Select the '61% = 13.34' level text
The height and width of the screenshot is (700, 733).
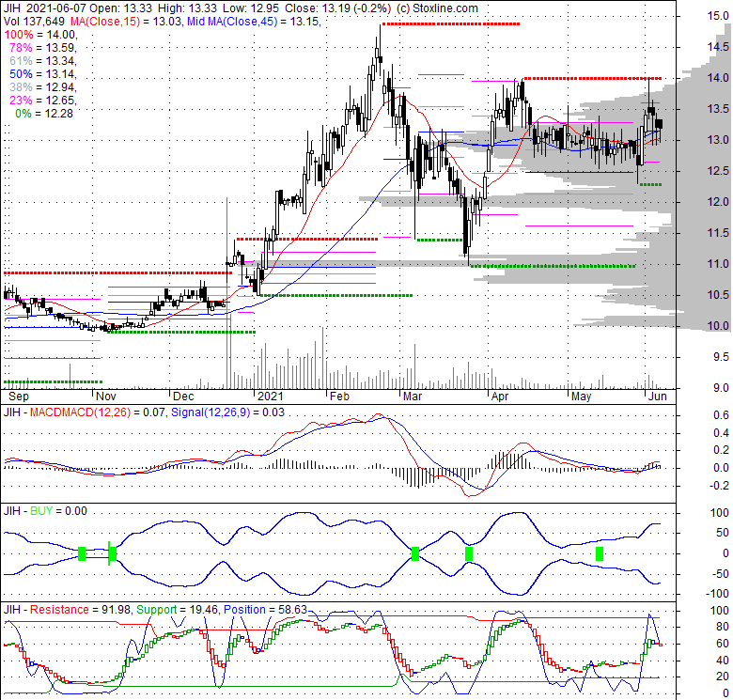42,61
